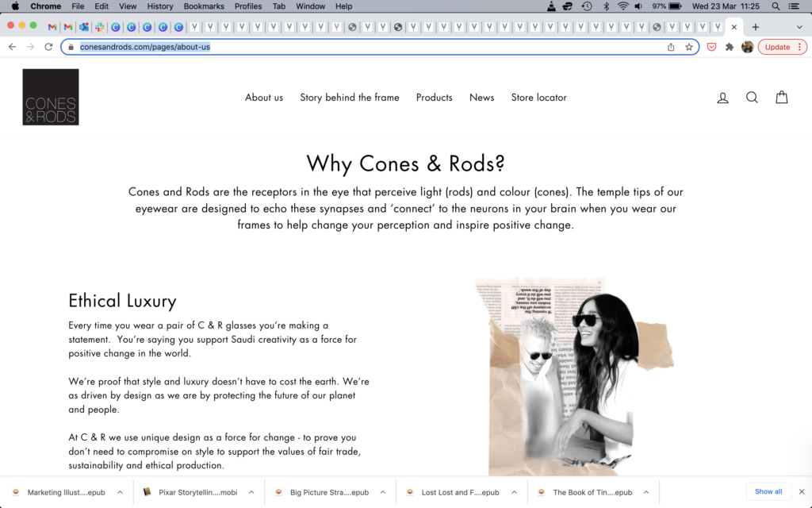Screen dimensions: 812x508
Task: Expand options for Marketing Illust download
Action: click(x=121, y=492)
